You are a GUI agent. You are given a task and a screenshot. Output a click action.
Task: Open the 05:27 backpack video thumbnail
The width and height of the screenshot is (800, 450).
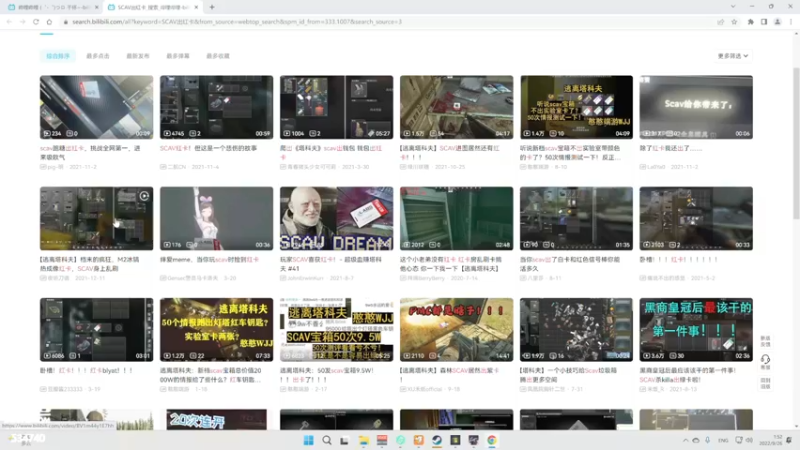pyautogui.click(x=336, y=107)
